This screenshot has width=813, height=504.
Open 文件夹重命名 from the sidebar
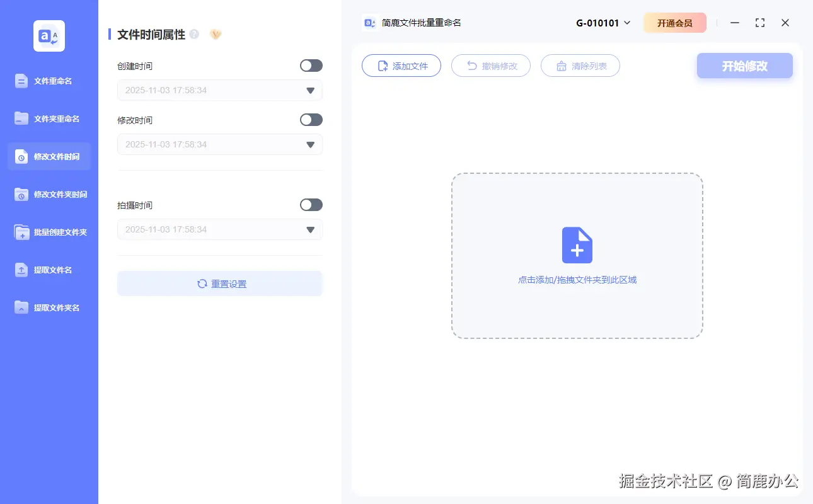tap(49, 118)
